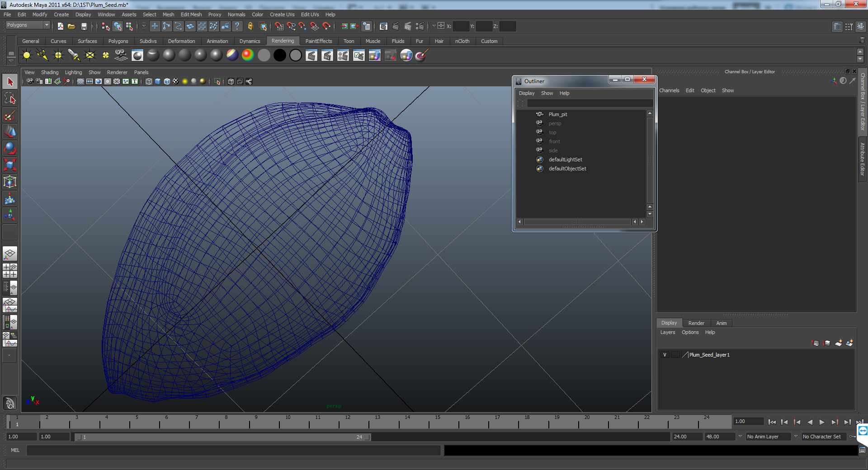
Task: Create layer and assign selected objects
Action: (x=849, y=343)
